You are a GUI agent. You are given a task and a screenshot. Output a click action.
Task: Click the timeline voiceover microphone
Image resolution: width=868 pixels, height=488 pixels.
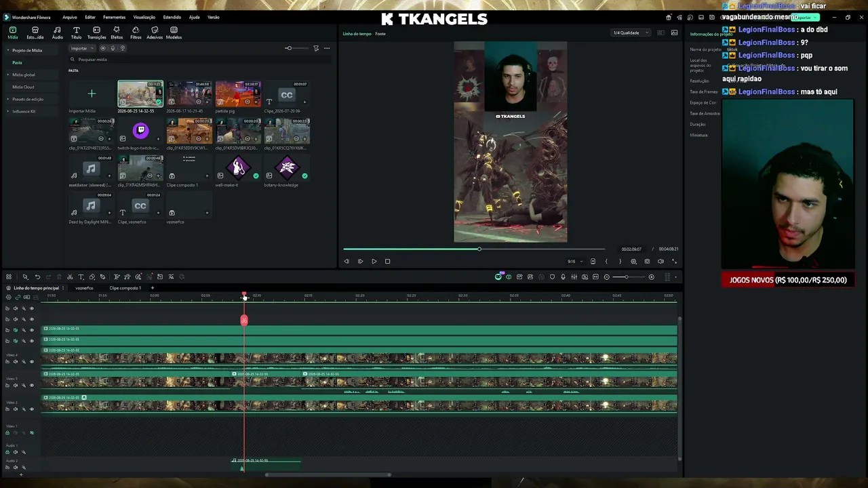(x=563, y=277)
